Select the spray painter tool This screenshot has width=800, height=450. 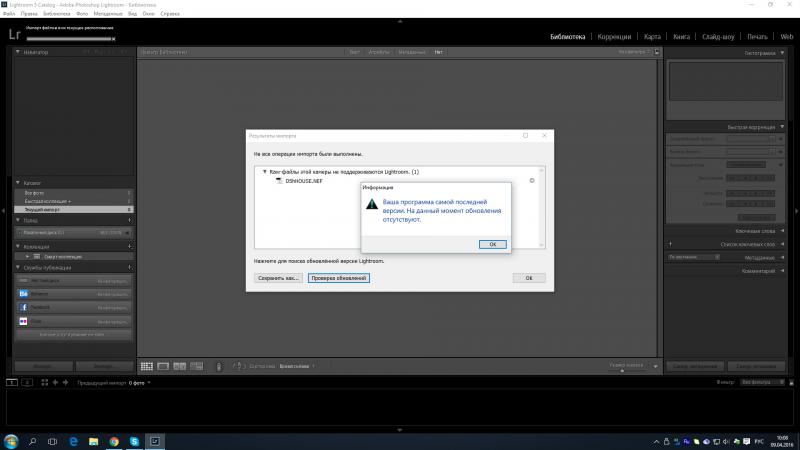tap(219, 366)
